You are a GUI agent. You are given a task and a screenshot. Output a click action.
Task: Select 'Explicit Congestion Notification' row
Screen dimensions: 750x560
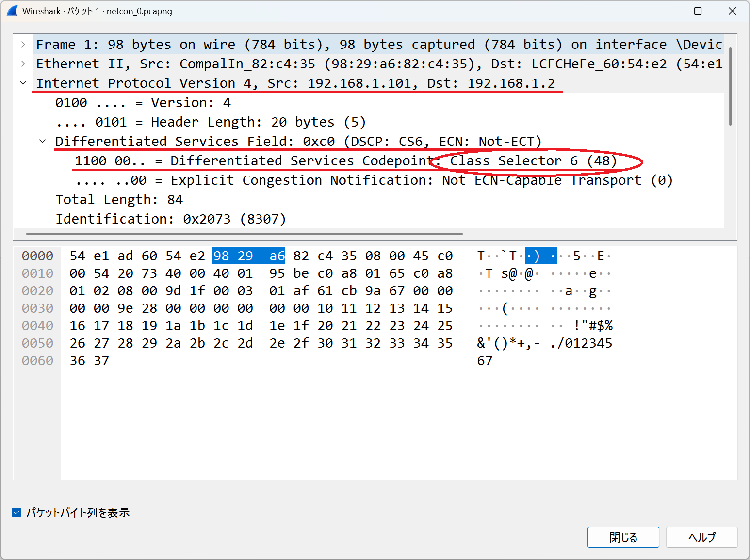(374, 180)
